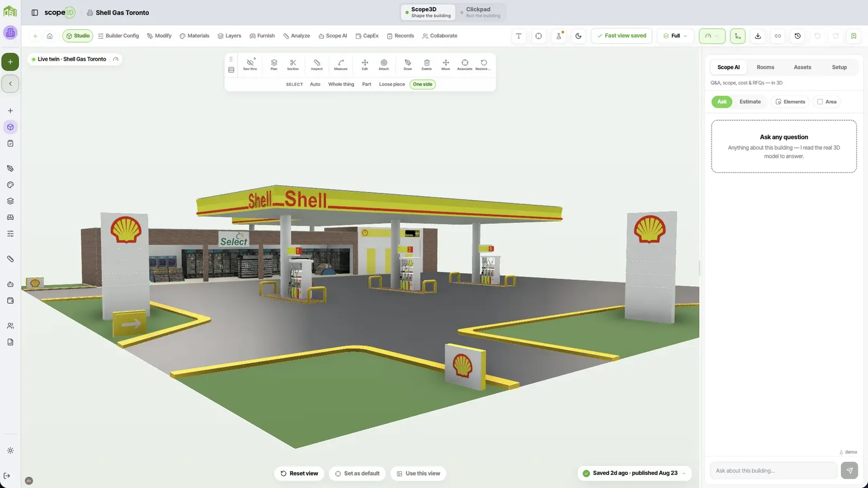Click the download icon
The image size is (868, 488).
click(758, 36)
